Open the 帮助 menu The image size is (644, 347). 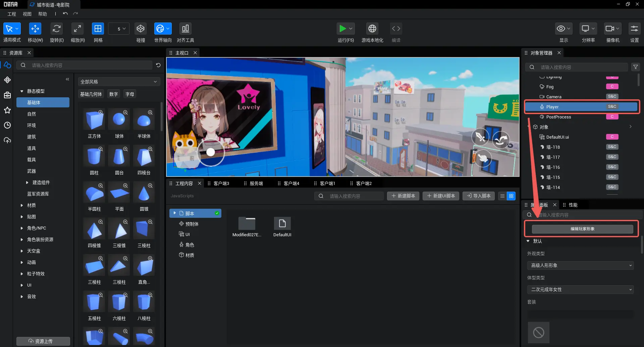pos(43,14)
